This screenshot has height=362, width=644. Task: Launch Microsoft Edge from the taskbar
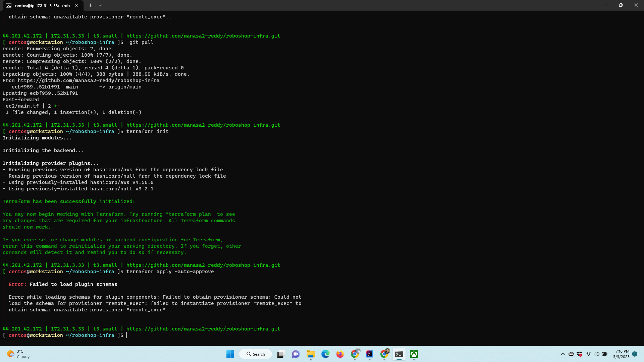[x=325, y=354]
